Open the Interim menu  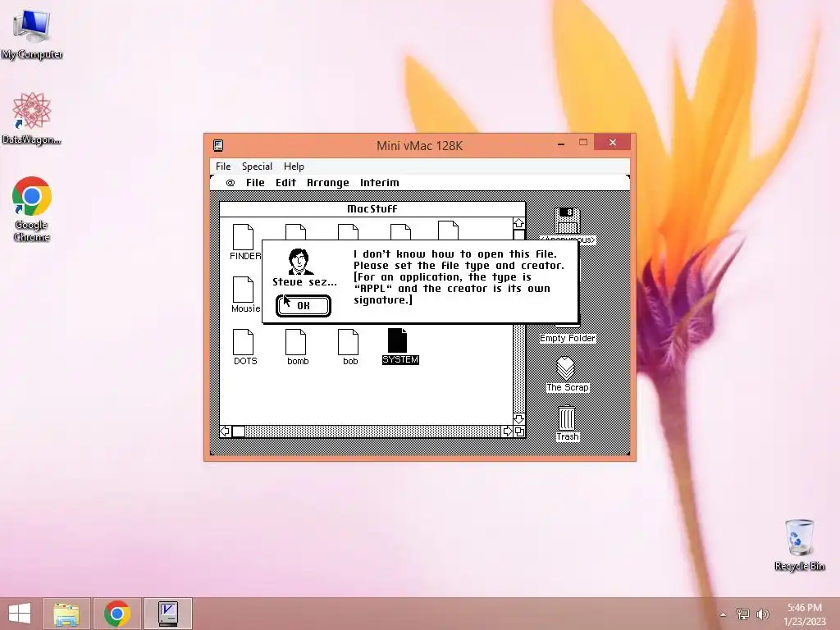tap(379, 183)
